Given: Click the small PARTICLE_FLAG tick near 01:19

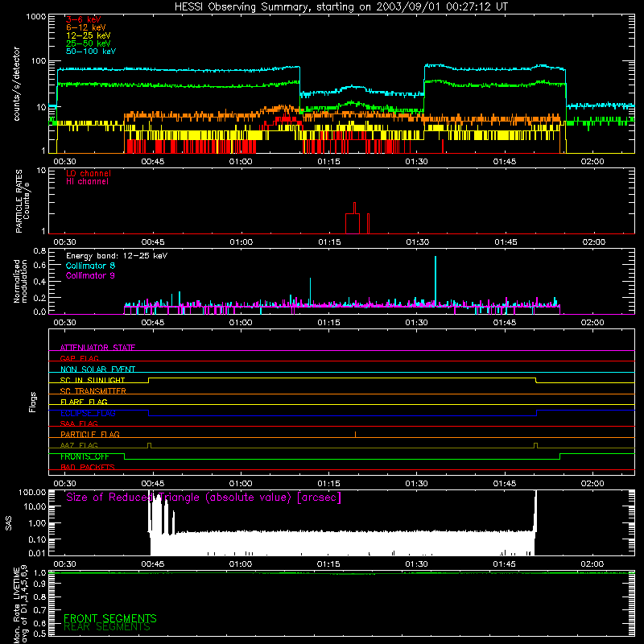Looking at the screenshot, I should point(355,434).
